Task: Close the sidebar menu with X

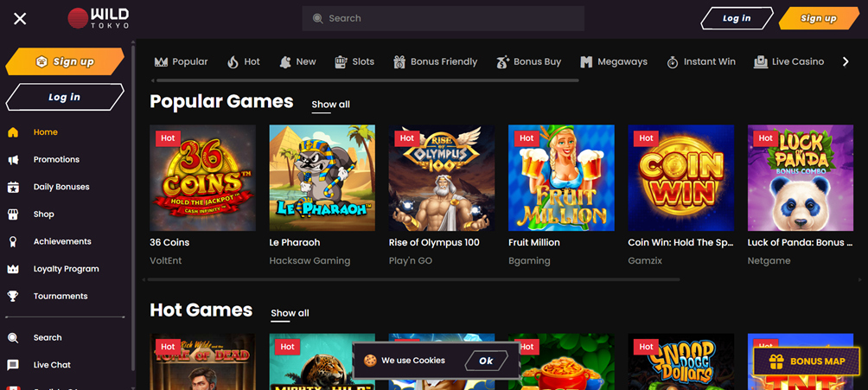Action: pos(20,18)
